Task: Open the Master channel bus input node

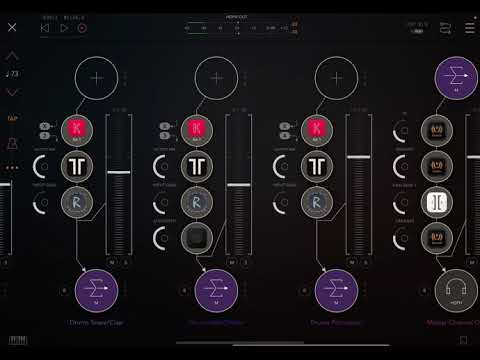Action: 456,78
